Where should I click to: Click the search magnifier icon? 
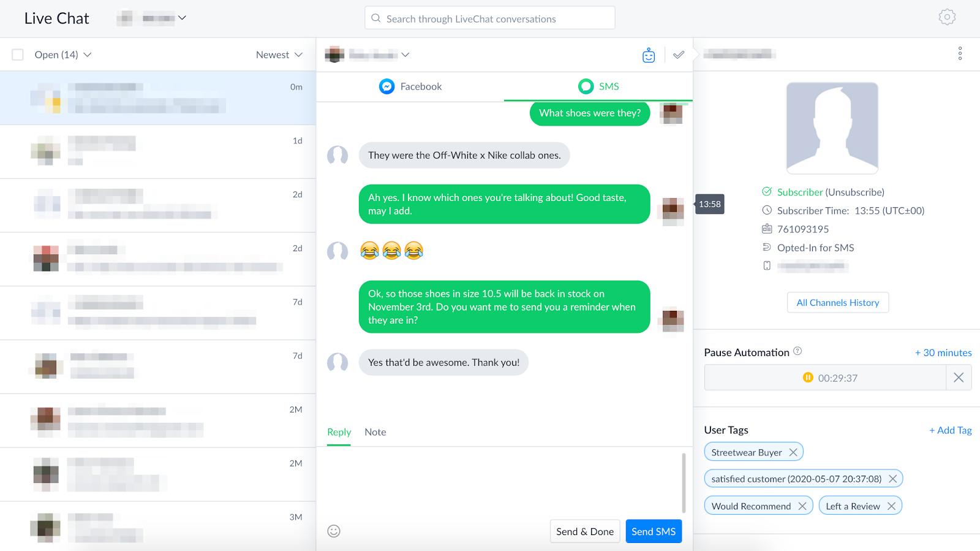(x=376, y=18)
